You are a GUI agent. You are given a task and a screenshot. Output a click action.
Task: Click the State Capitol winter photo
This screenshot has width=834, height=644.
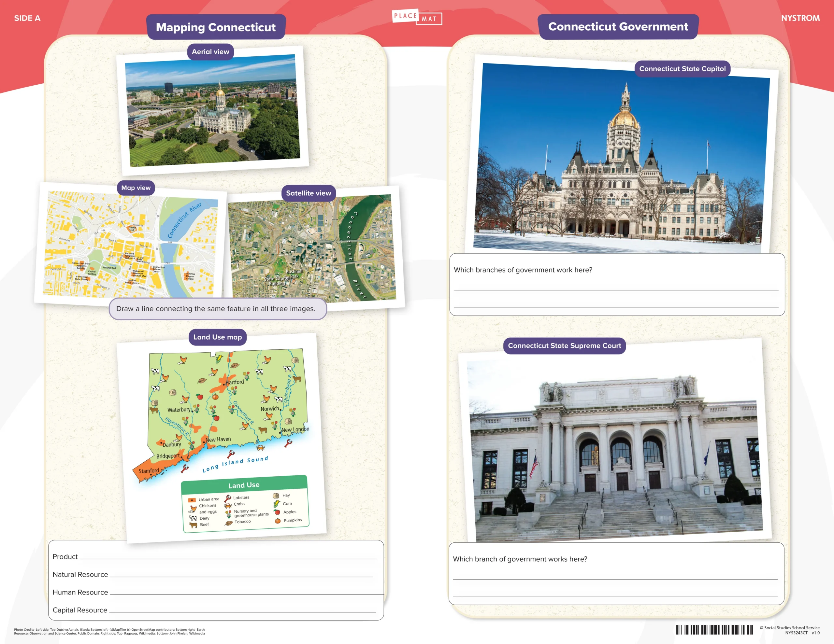pos(622,159)
